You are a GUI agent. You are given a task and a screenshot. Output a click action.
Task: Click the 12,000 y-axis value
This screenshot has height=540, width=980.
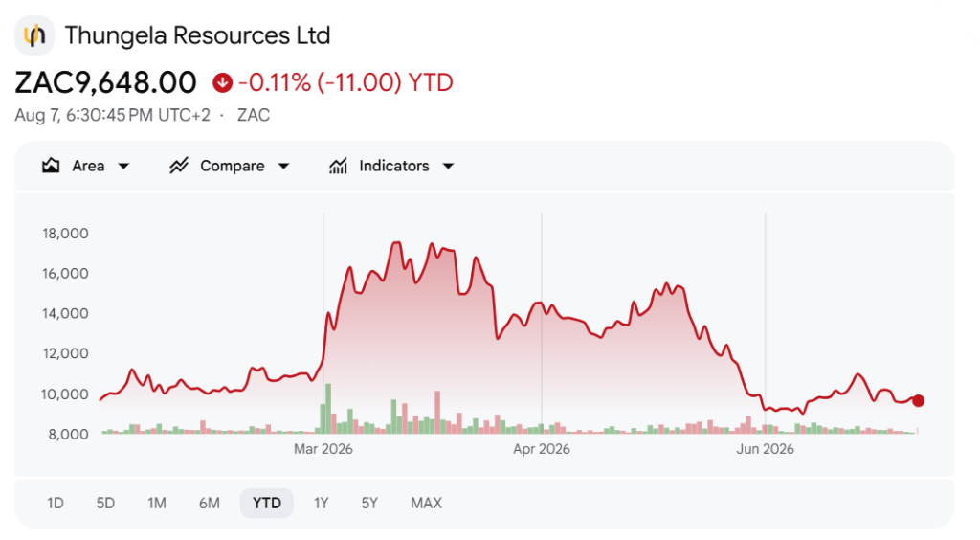[x=66, y=353]
